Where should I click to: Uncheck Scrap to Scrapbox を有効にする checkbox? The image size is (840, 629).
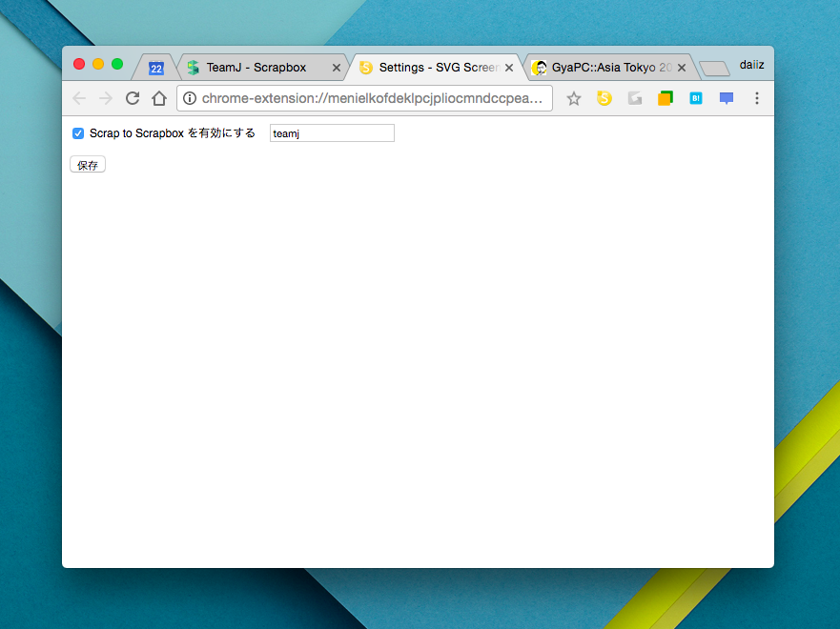coord(78,133)
